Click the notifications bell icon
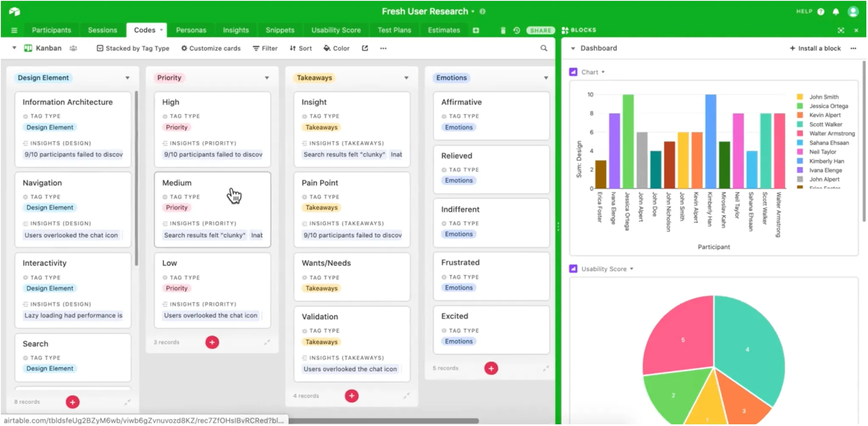Viewport: 868px width, 426px height. 836,11
